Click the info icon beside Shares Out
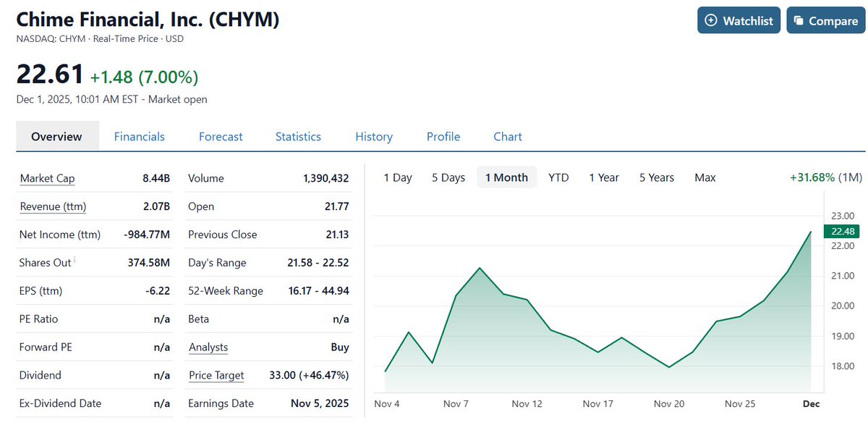The width and height of the screenshot is (868, 425). [x=75, y=261]
